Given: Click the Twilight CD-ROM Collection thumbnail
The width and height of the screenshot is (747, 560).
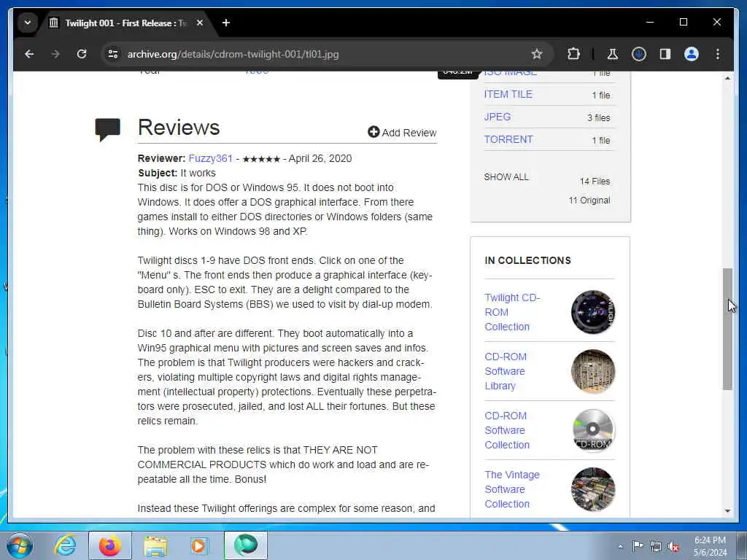Looking at the screenshot, I should coord(593,312).
